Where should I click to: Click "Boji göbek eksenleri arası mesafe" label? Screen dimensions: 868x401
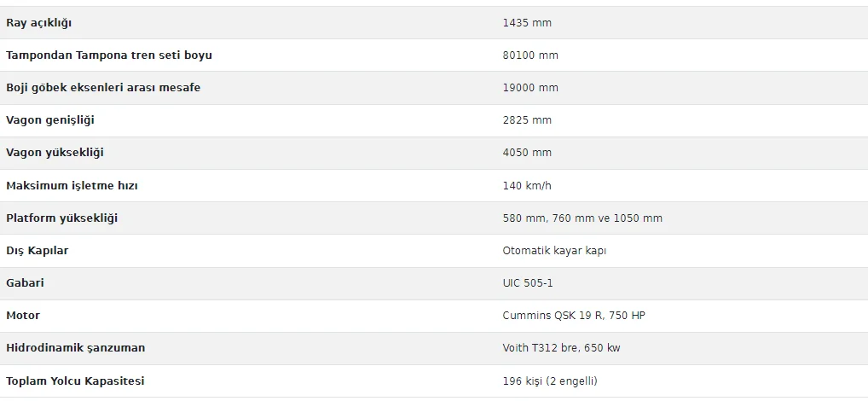pyautogui.click(x=103, y=88)
